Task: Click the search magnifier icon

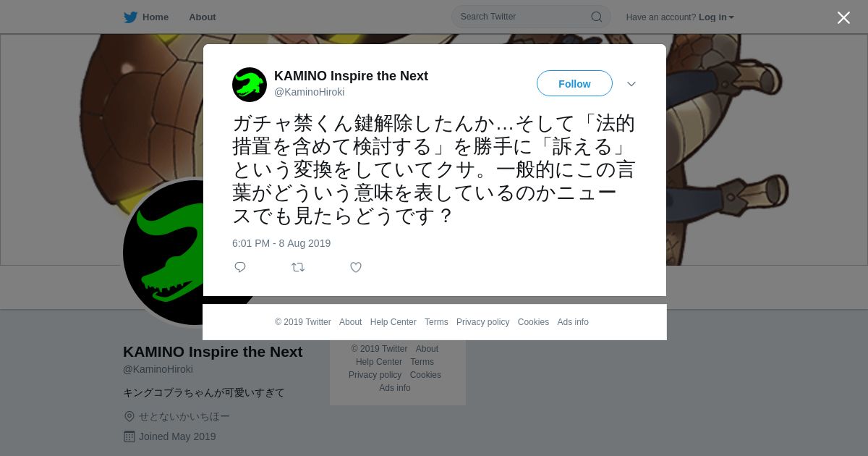Action: [596, 17]
